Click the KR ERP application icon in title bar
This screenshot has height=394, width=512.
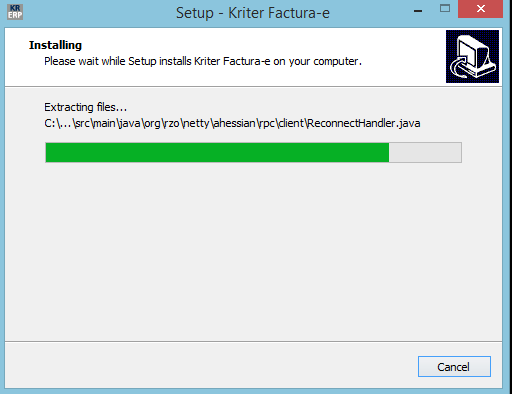point(15,12)
